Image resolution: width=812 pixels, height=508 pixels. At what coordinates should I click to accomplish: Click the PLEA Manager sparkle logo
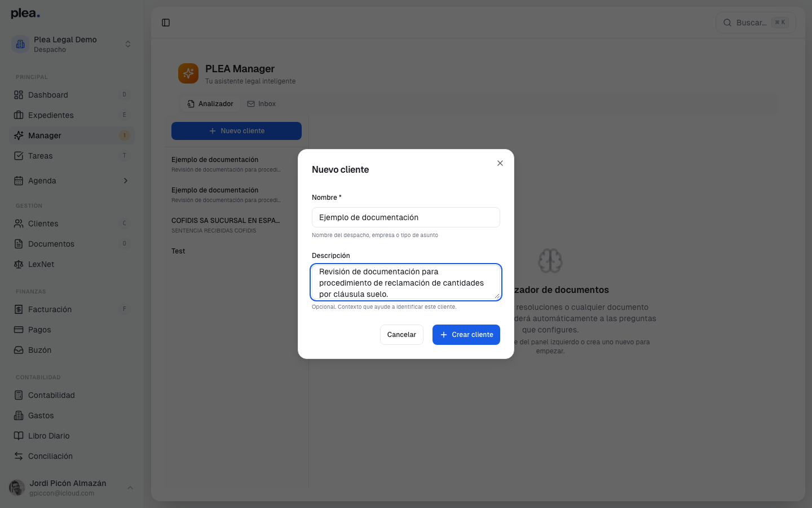[x=188, y=73]
